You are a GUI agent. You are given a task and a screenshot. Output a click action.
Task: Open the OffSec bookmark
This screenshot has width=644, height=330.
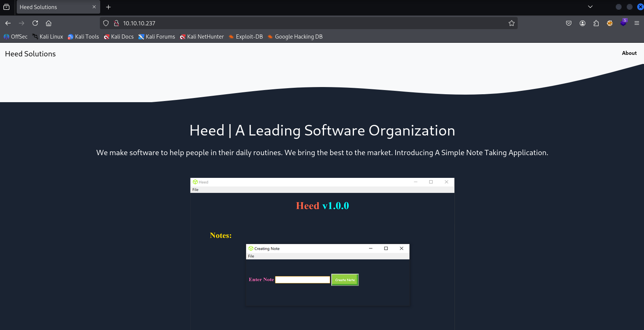[x=16, y=37]
